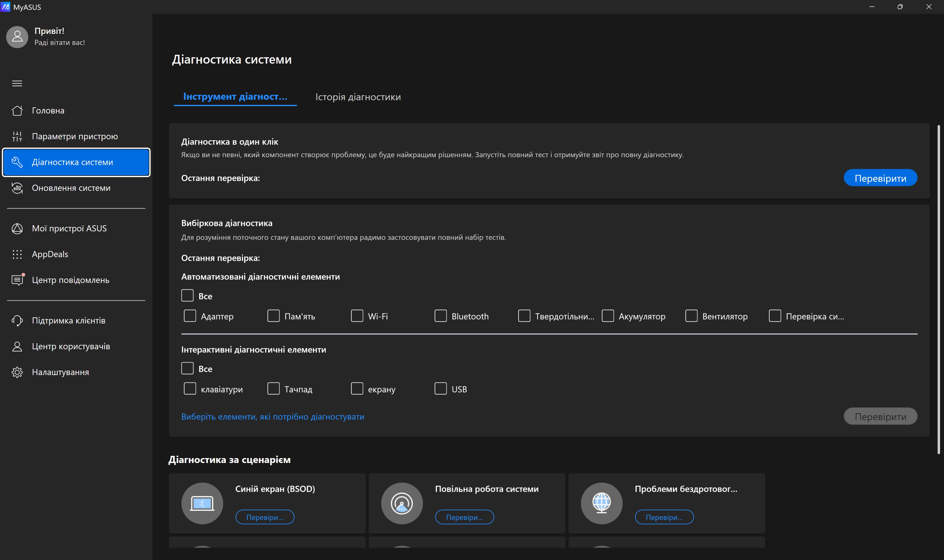Select Інструмент діагностики tab
The width and height of the screenshot is (944, 560).
[235, 97]
